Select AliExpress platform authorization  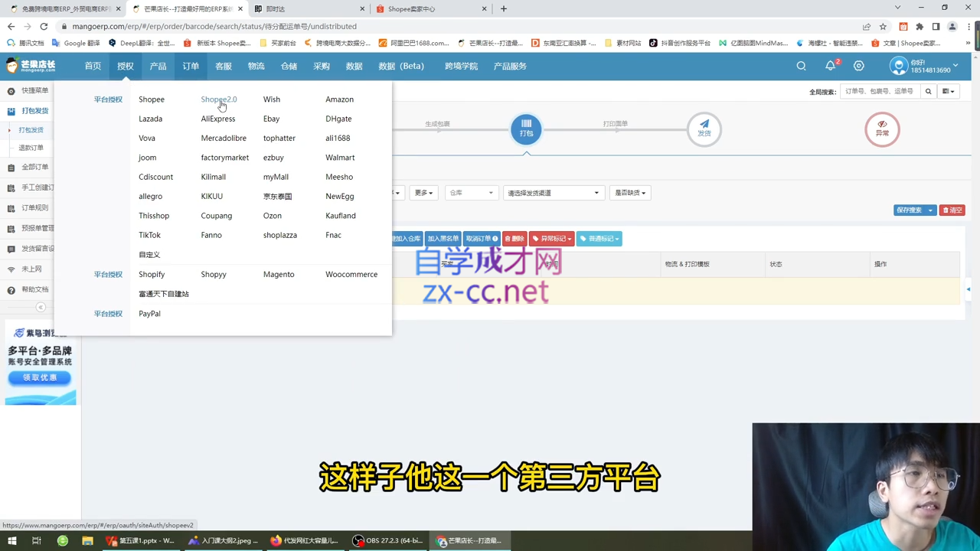pos(218,119)
